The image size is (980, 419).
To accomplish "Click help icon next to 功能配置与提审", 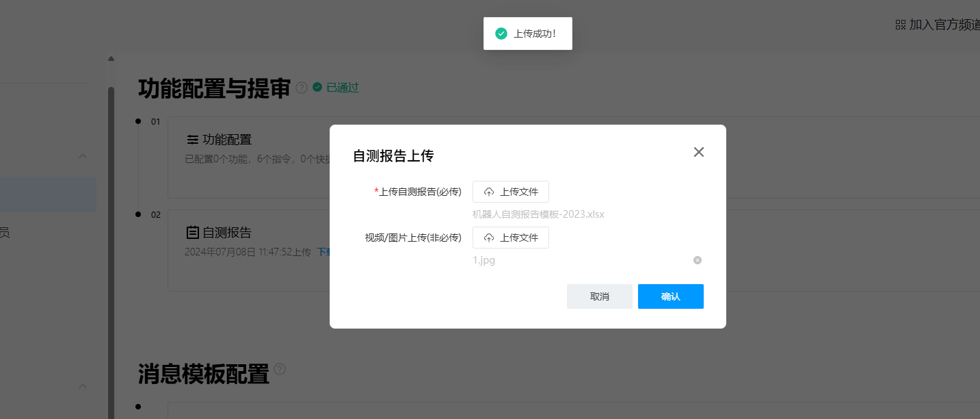I will pyautogui.click(x=302, y=88).
